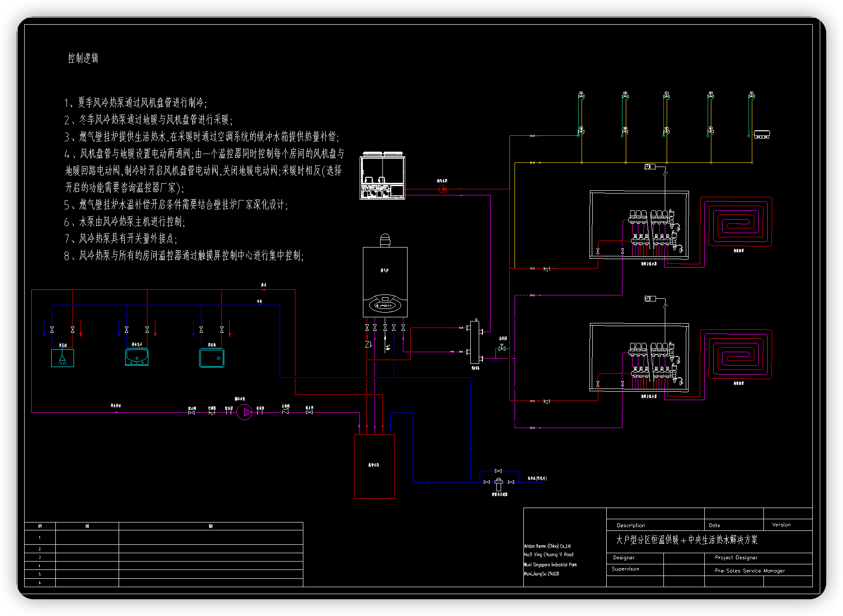Click the 前置水过滤器 label
Image resolution: width=843 pixels, height=616 pixels.
[x=500, y=495]
